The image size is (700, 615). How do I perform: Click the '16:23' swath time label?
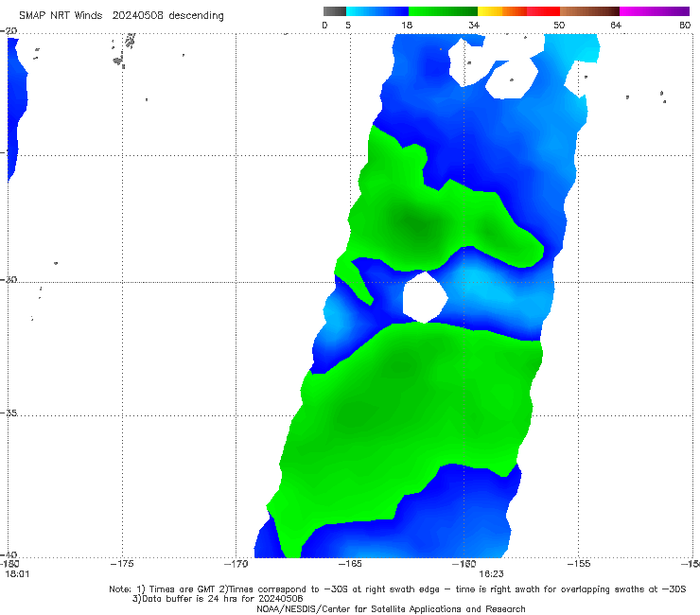click(x=492, y=574)
